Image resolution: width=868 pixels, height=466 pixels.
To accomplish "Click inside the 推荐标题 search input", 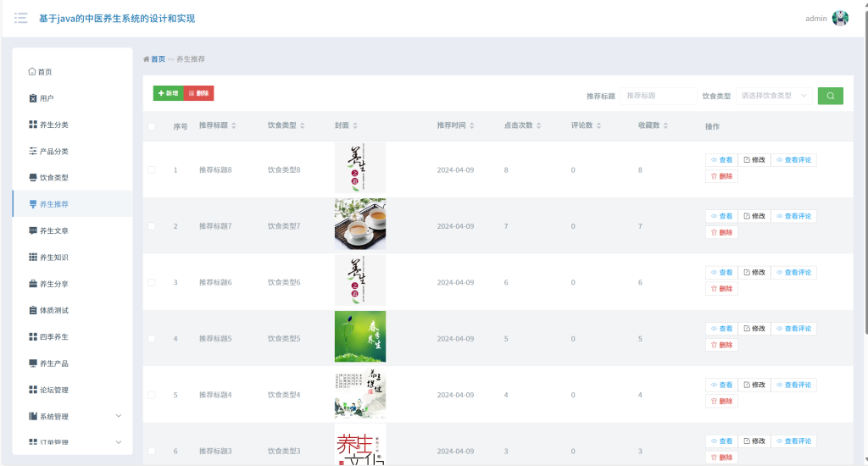I will 658,96.
